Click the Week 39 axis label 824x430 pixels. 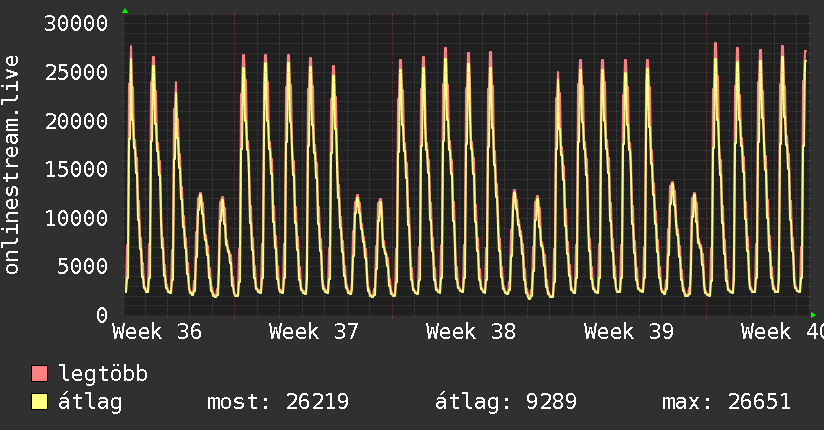[629, 332]
